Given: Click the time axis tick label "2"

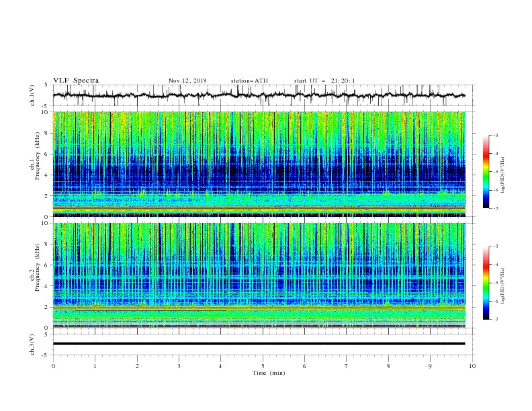Looking at the screenshot, I should pyautogui.click(x=137, y=366).
